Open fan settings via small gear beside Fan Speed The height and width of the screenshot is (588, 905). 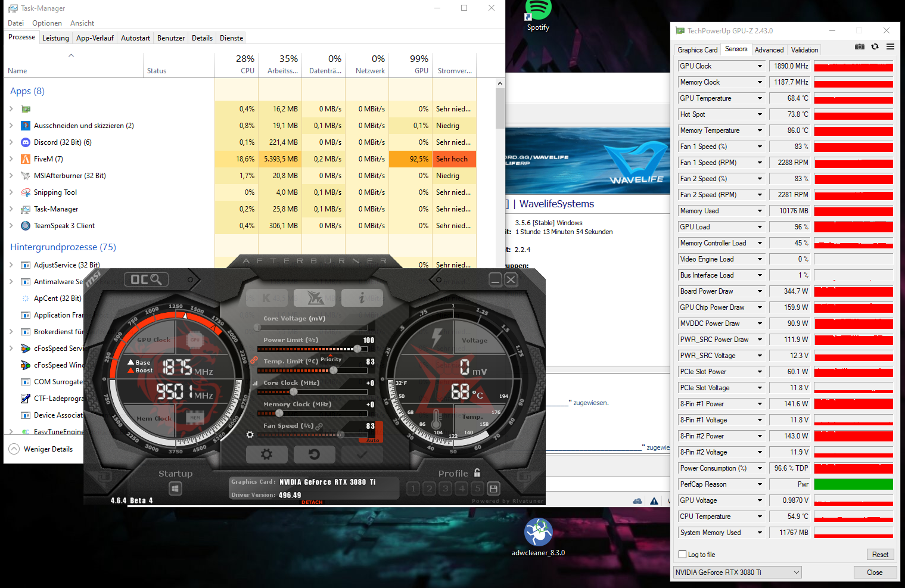(250, 435)
